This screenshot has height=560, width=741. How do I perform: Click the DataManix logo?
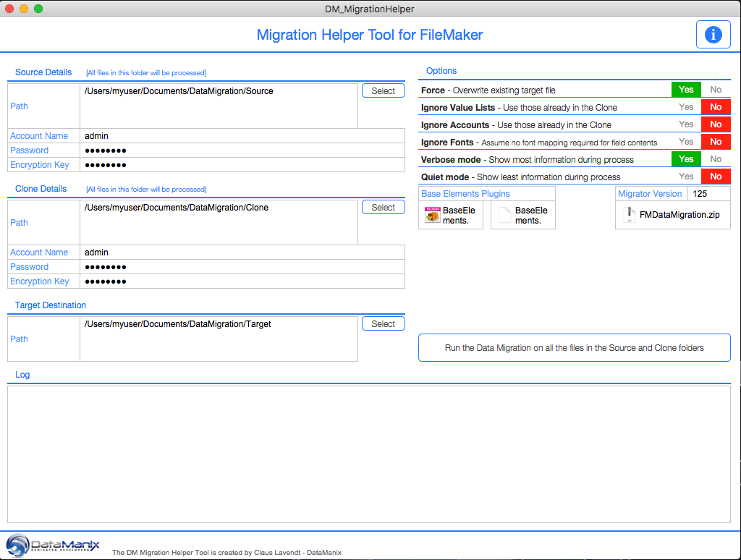[52, 546]
